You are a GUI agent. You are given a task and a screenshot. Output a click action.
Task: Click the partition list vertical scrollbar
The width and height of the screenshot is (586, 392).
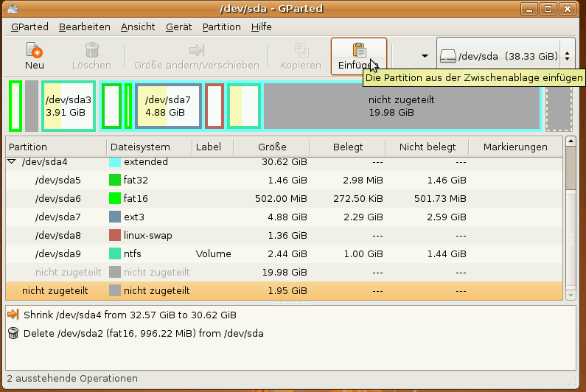(x=571, y=221)
